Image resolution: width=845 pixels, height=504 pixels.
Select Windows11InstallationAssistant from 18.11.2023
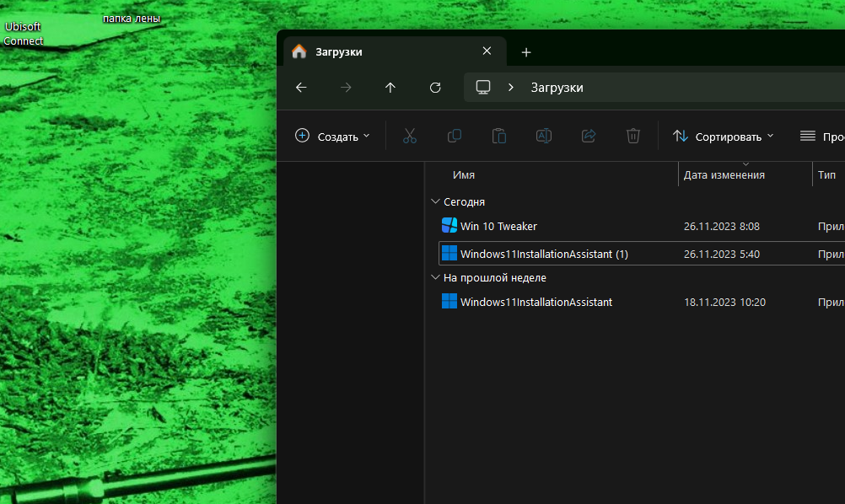(x=536, y=302)
